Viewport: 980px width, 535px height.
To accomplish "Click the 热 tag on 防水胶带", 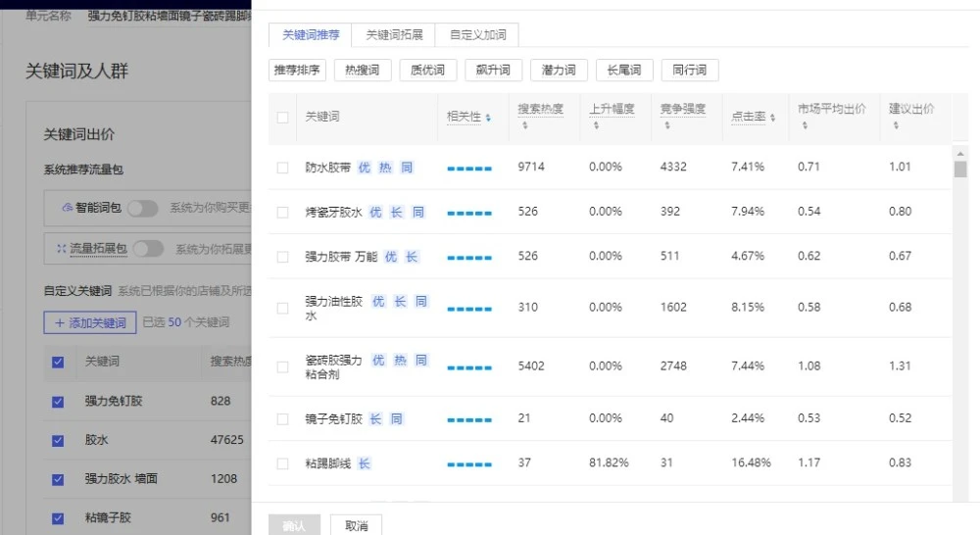I will (385, 168).
